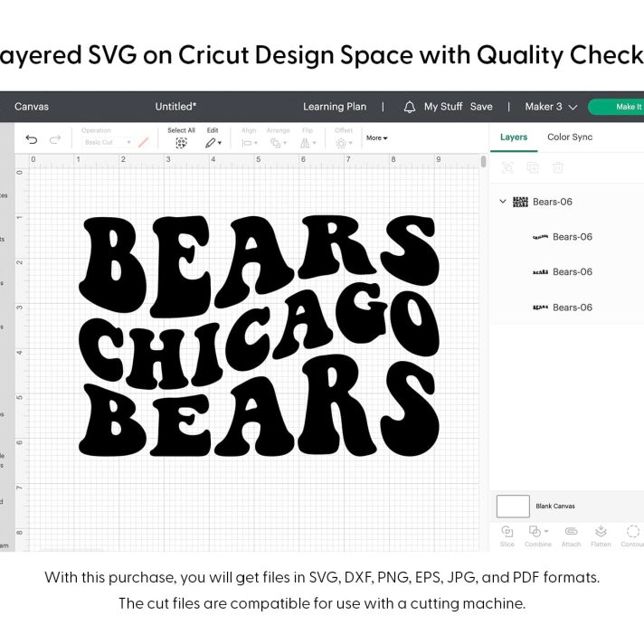The image size is (644, 644).
Task: Click the Duplicate icon in Layers panel
Action: pyautogui.click(x=533, y=167)
